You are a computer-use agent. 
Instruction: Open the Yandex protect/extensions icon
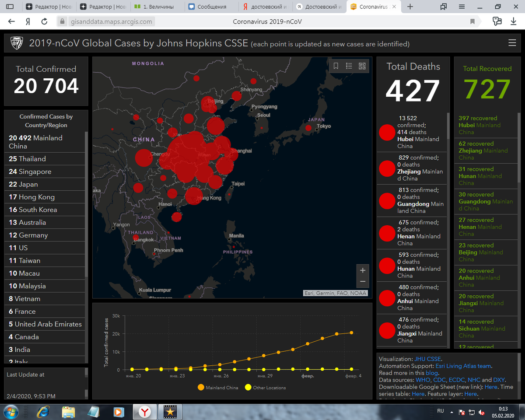pyautogui.click(x=497, y=21)
